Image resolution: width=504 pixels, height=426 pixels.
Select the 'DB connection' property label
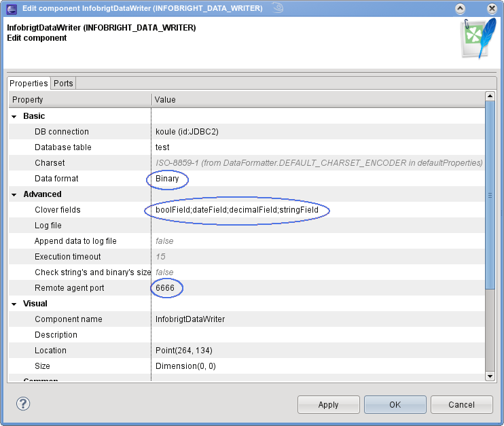(x=62, y=132)
